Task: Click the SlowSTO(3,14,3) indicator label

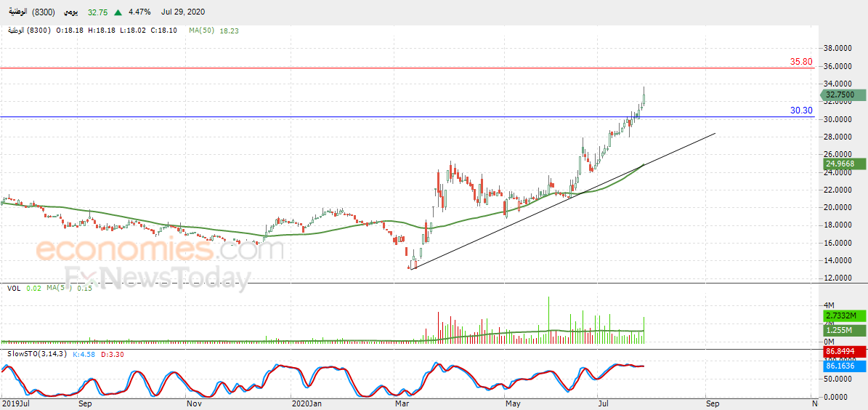Action: 37,353
